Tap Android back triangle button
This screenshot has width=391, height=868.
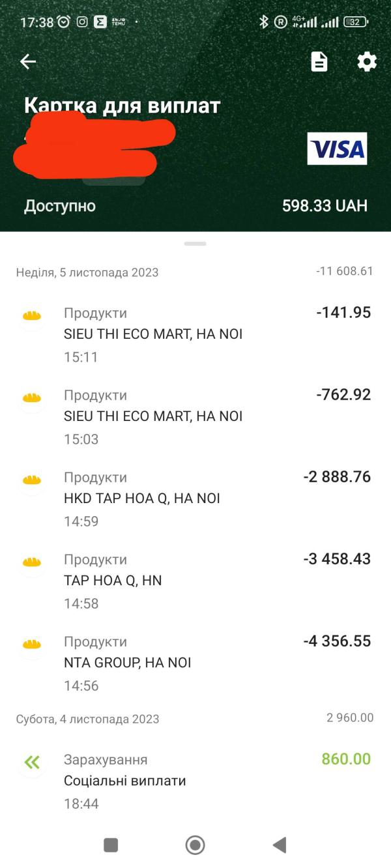click(x=280, y=845)
